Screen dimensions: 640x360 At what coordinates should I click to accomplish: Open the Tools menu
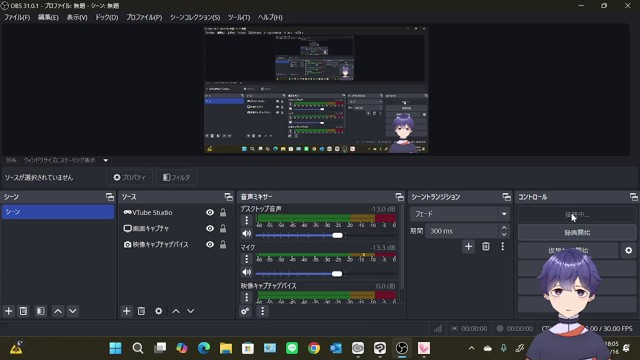239,17
